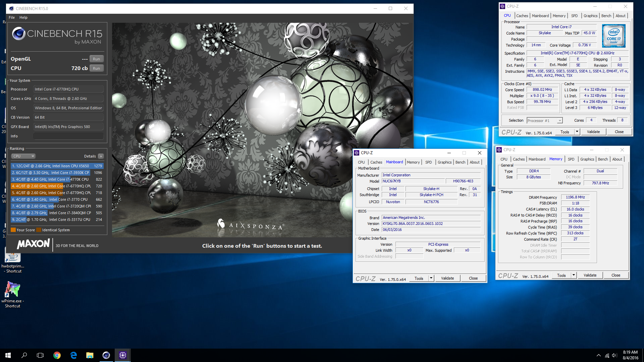Open the File menu in Cinebench

(x=12, y=17)
